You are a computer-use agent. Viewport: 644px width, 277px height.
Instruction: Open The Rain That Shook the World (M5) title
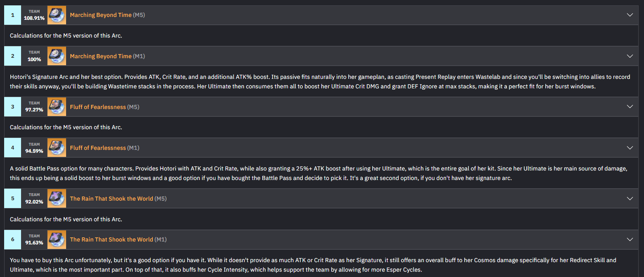click(x=119, y=199)
